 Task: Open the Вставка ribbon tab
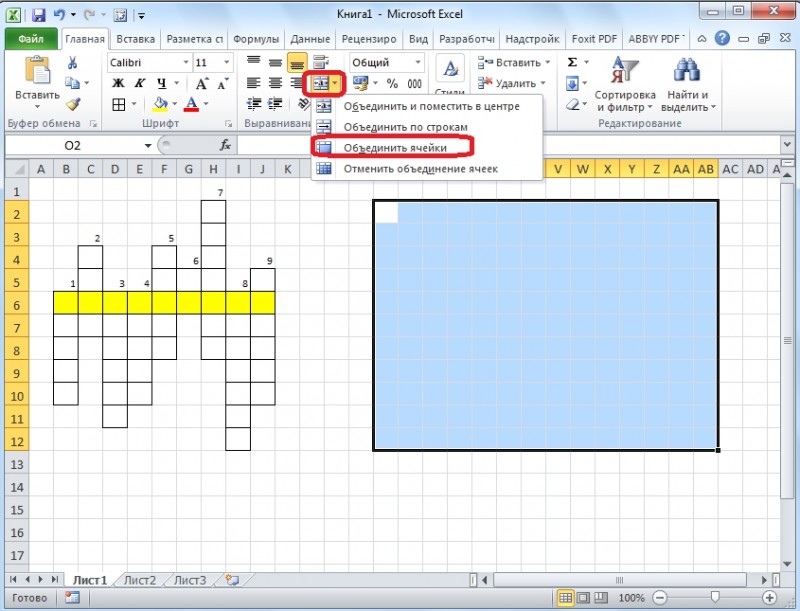click(135, 39)
